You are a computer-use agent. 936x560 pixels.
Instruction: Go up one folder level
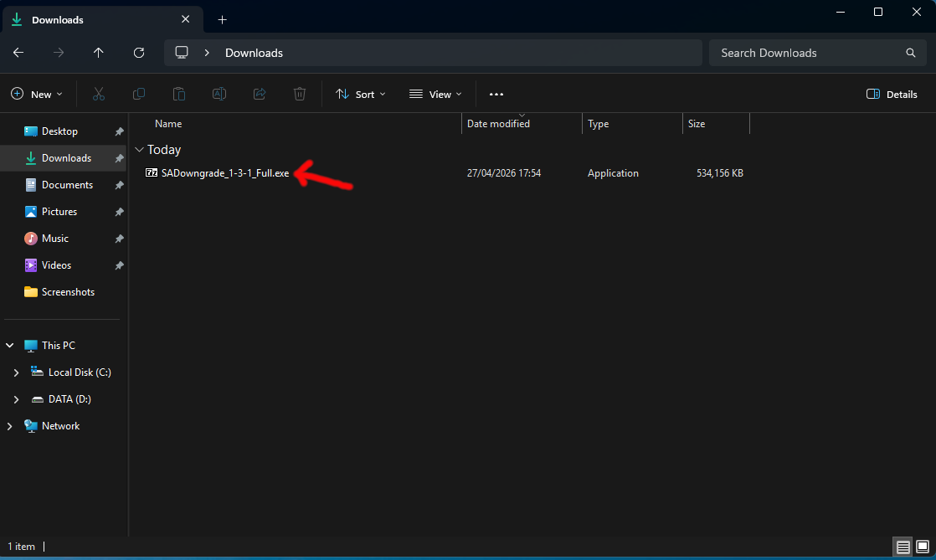point(99,53)
